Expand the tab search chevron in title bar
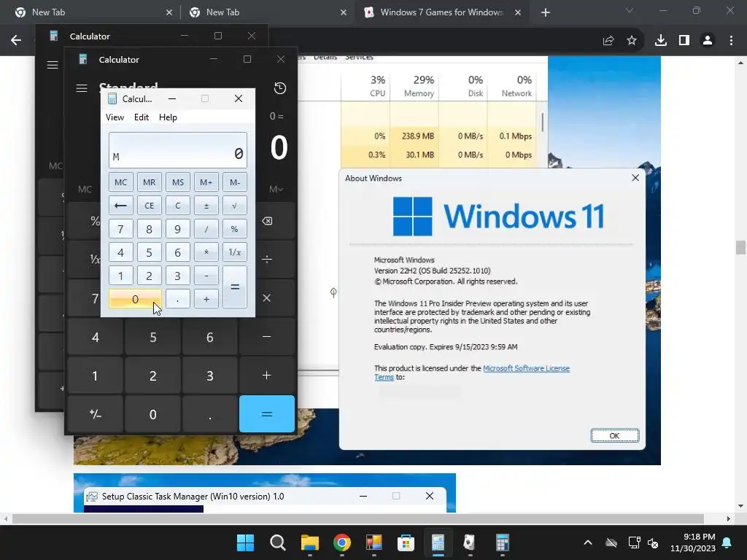The width and height of the screenshot is (747, 560). tap(630, 10)
